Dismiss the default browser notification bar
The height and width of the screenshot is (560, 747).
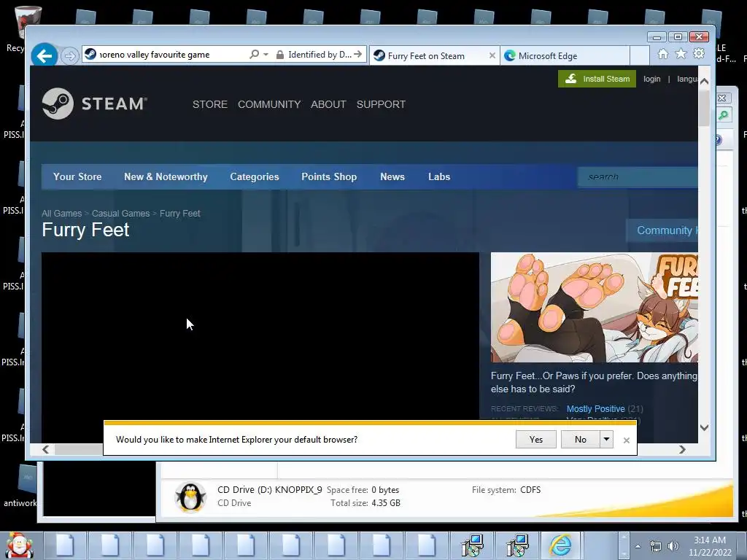pyautogui.click(x=627, y=440)
